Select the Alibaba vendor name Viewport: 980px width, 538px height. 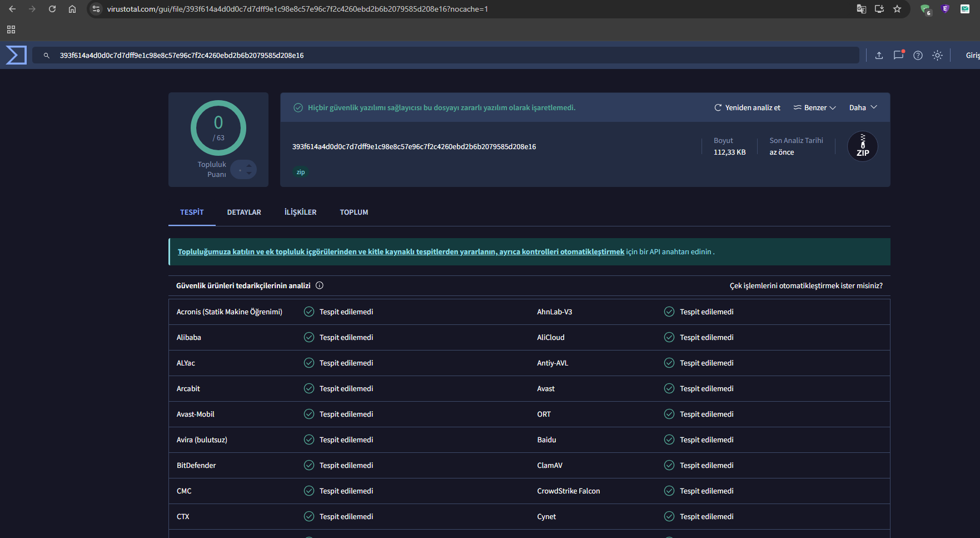click(189, 337)
